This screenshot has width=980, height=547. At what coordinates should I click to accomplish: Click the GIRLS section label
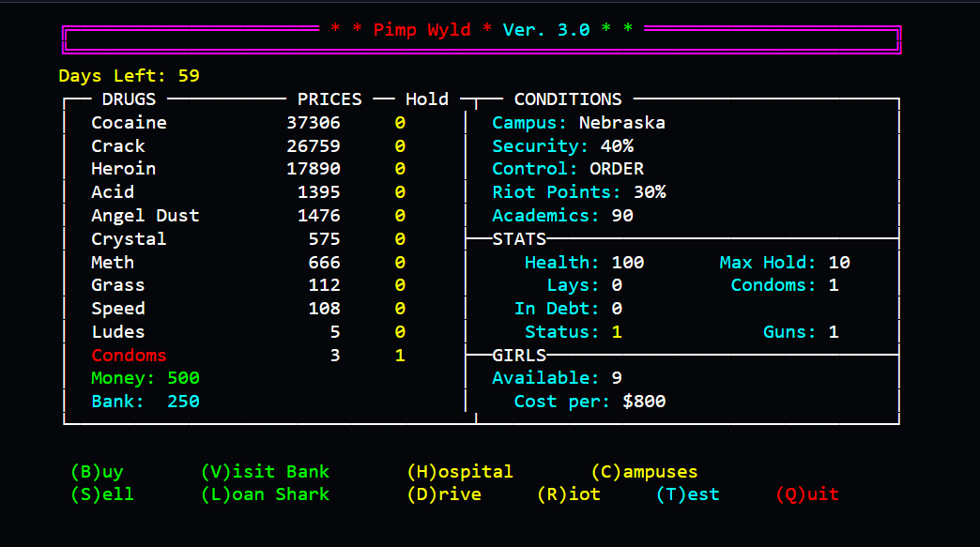[519, 356]
